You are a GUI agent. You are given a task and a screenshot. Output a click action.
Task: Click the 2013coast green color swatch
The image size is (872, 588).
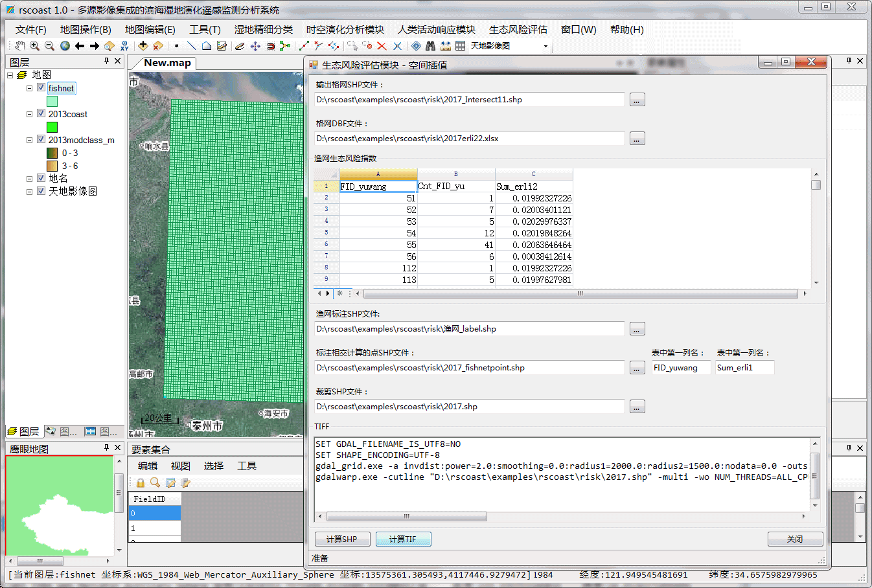(52, 127)
